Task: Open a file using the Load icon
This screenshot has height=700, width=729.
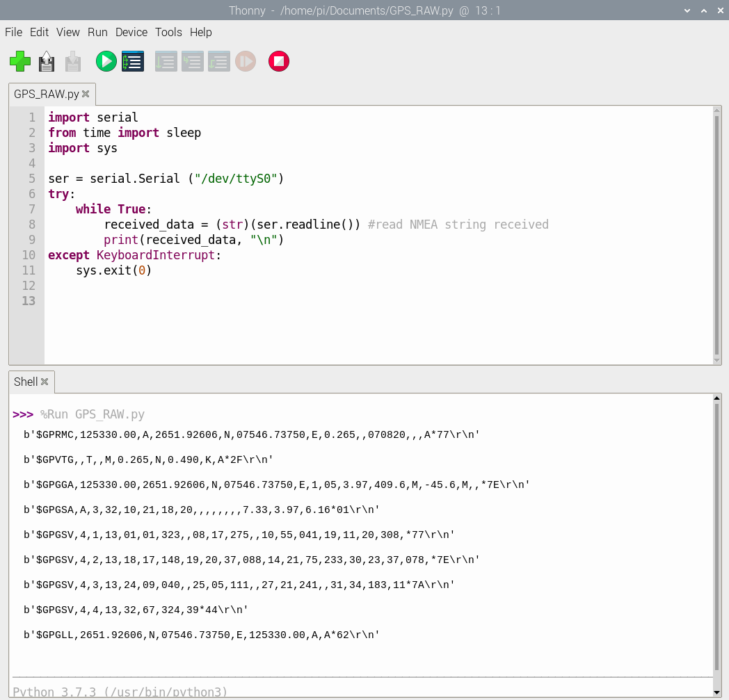Action: pyautogui.click(x=47, y=61)
